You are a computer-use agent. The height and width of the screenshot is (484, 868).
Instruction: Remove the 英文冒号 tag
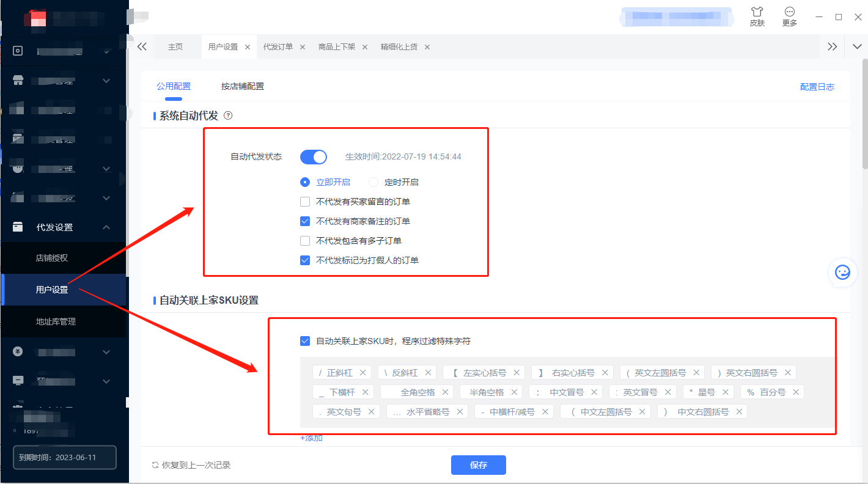click(x=668, y=392)
